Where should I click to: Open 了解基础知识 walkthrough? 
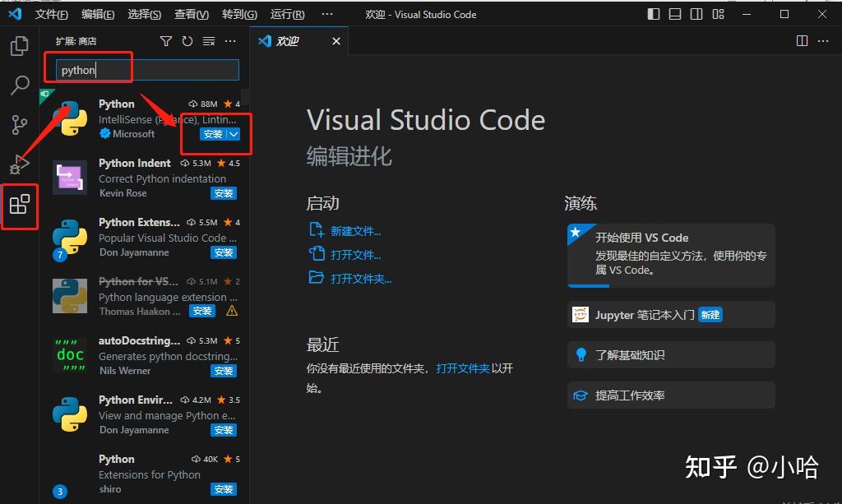671,355
